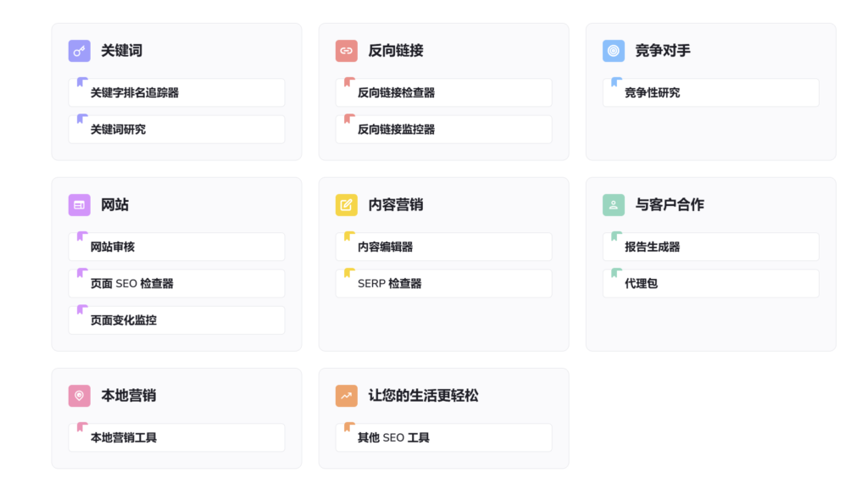868x484 pixels.
Task: Click the yellow bookmark flag on SERP 检查器
Action: pyautogui.click(x=349, y=273)
